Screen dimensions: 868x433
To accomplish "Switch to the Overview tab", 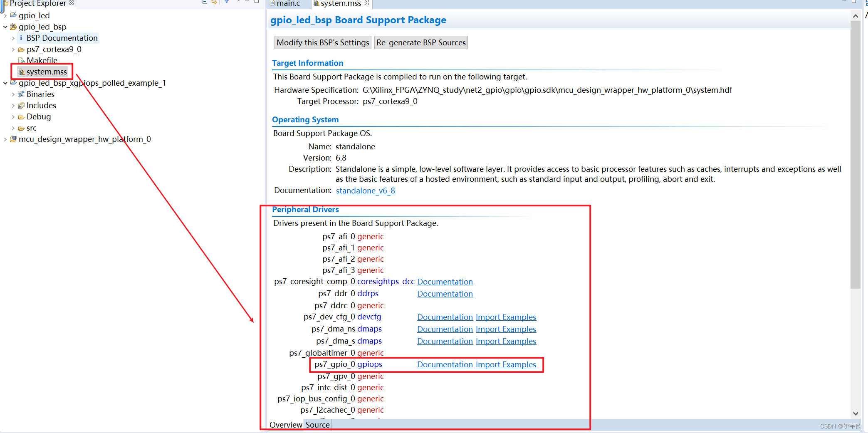I will pos(286,425).
